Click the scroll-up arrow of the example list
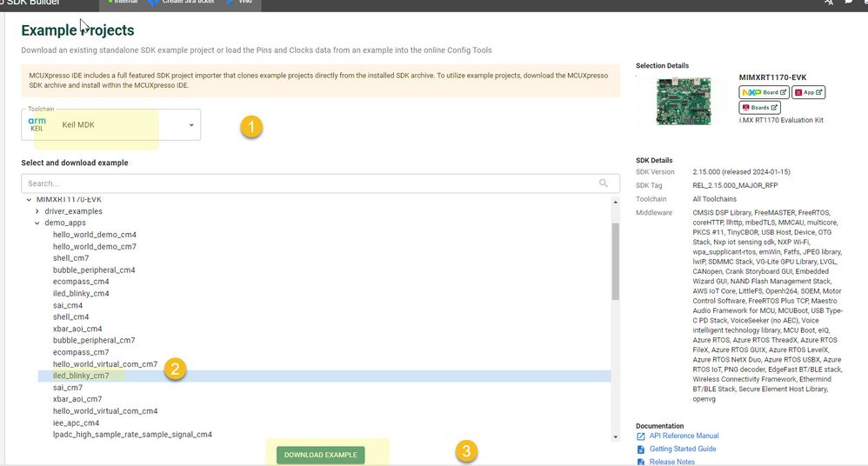 tap(615, 203)
